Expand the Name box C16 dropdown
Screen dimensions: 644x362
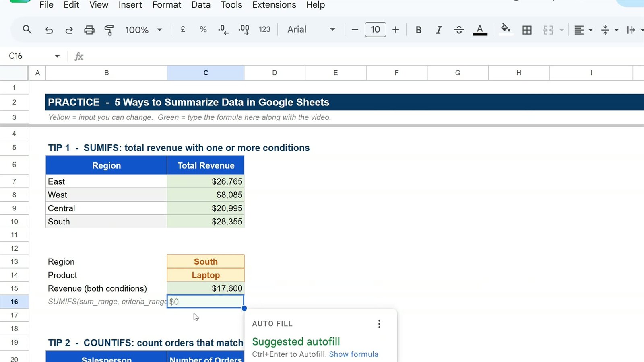[x=57, y=56]
